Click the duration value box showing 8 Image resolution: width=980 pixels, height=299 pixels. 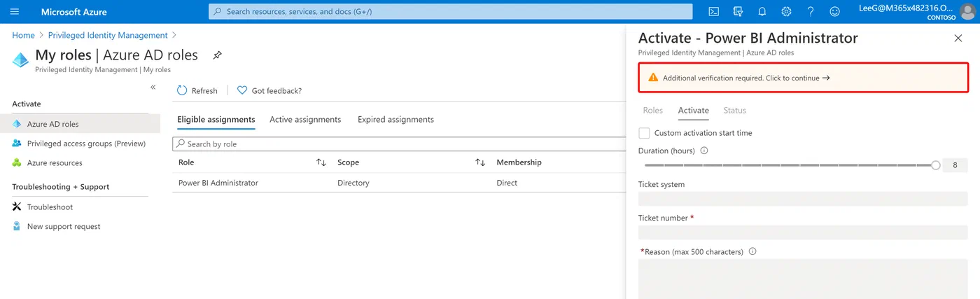click(955, 165)
